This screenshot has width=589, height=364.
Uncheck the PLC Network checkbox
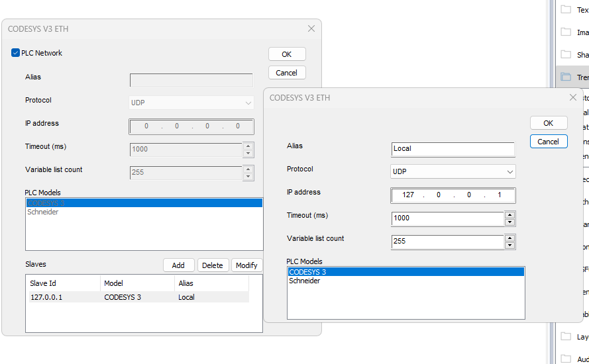pyautogui.click(x=16, y=53)
